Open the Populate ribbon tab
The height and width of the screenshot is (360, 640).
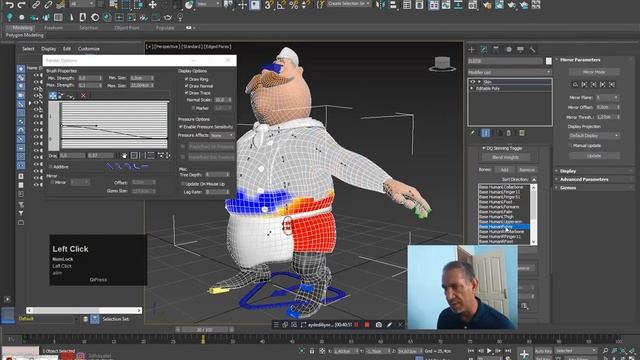click(x=165, y=28)
